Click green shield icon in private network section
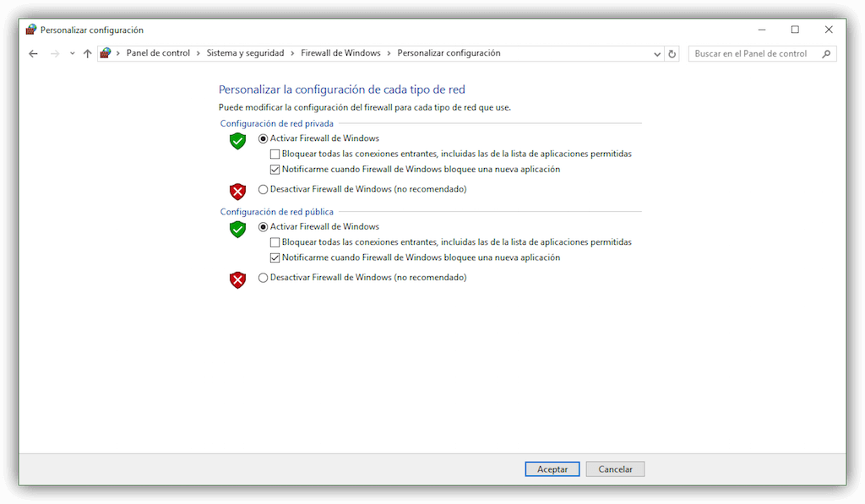 pos(237,141)
